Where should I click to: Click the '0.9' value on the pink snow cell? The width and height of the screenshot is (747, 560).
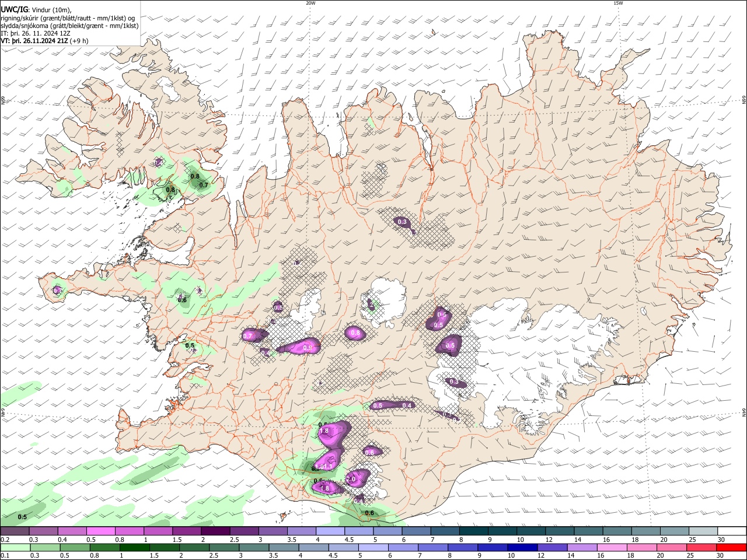coord(309,348)
